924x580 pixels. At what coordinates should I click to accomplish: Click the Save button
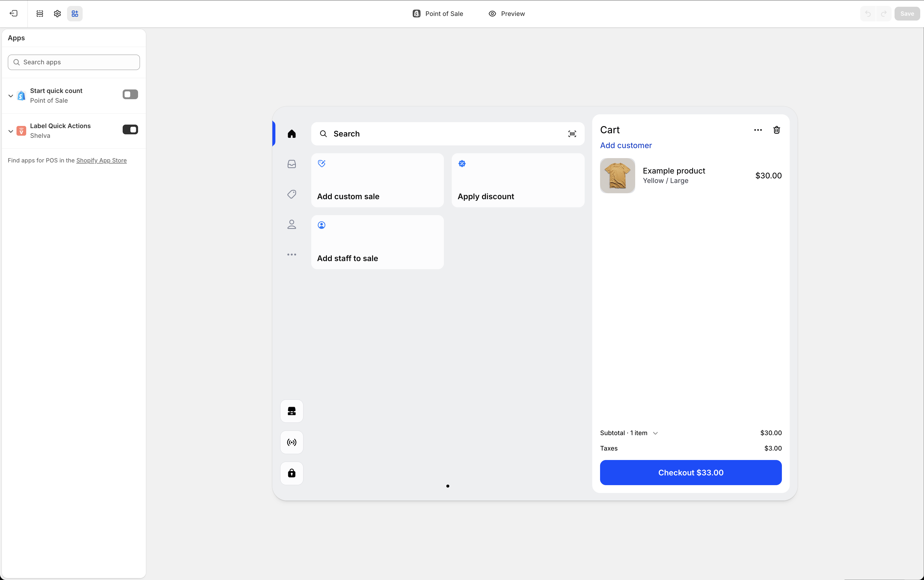click(907, 14)
